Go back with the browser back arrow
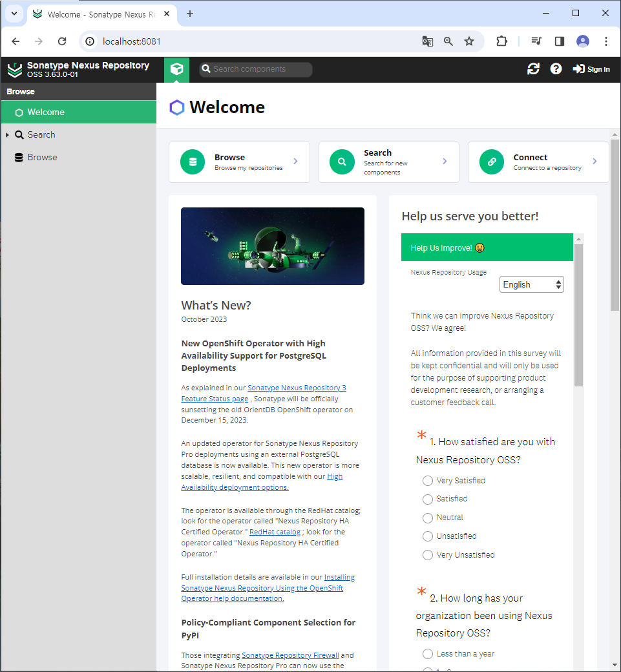 coord(16,41)
